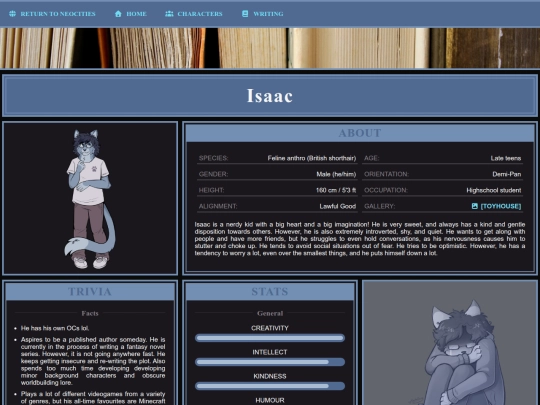Click the TRIVIA section header
The height and width of the screenshot is (405, 540).
click(x=90, y=292)
